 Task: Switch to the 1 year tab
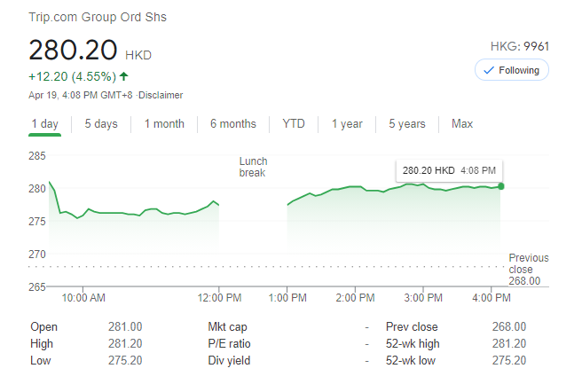[347, 124]
